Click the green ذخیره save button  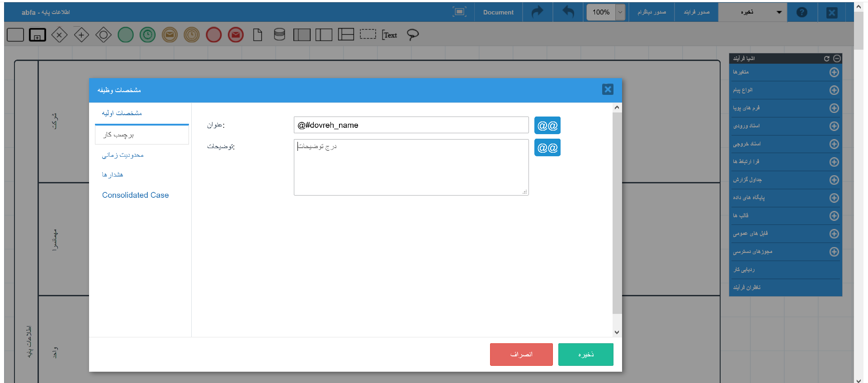click(x=585, y=355)
